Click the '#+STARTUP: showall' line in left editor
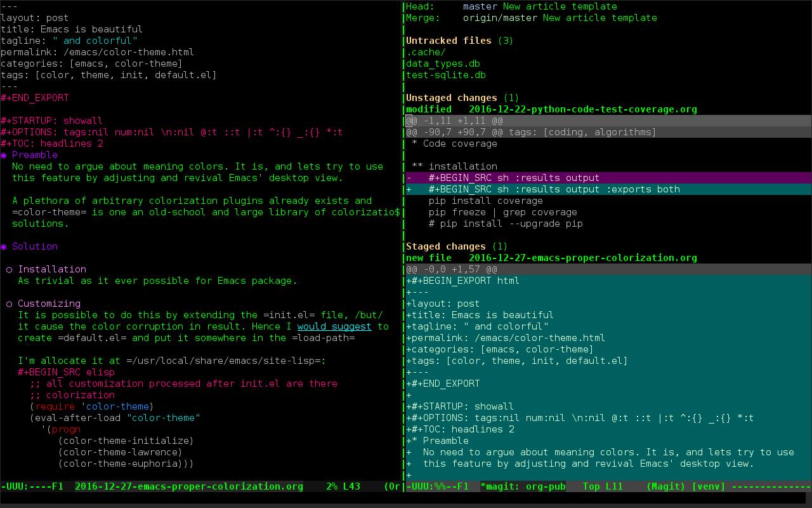The image size is (812, 508). (x=52, y=121)
